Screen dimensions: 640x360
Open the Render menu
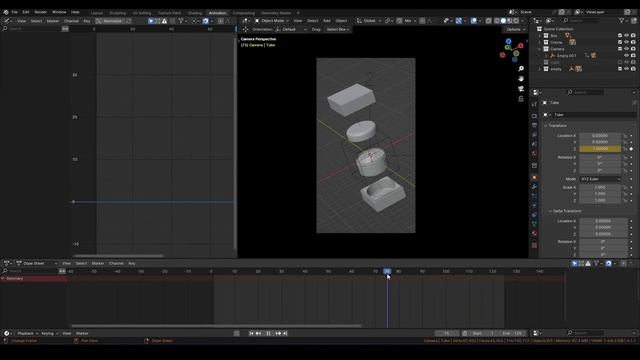pyautogui.click(x=40, y=12)
